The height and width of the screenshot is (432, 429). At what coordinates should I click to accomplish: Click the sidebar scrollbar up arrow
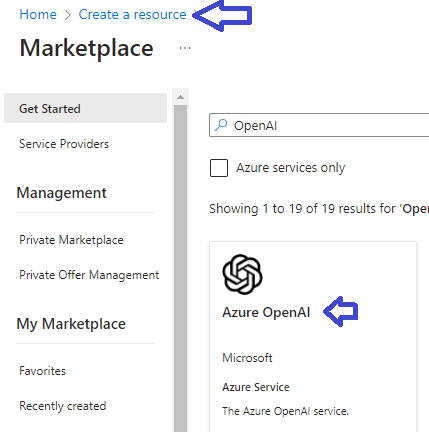click(180, 97)
